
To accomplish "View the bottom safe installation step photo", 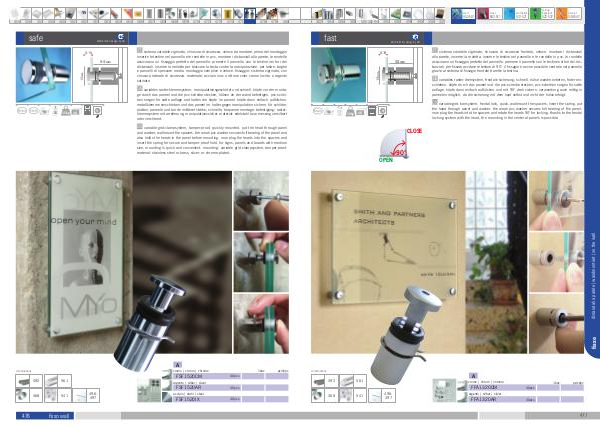I will tap(261, 323).
